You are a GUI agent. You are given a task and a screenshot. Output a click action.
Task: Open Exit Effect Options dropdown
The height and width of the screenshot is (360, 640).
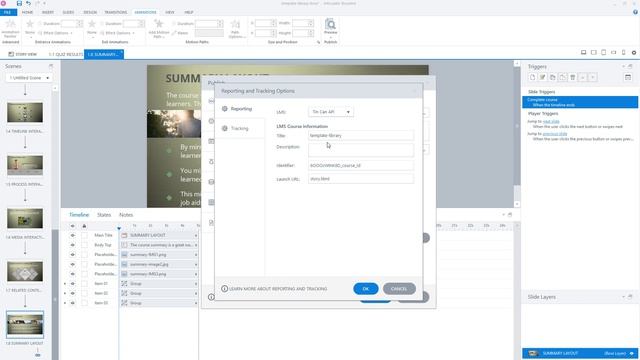(x=118, y=33)
